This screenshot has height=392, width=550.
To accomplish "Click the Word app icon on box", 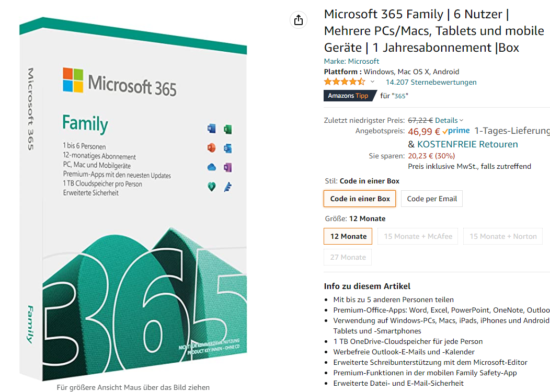I will [212, 129].
